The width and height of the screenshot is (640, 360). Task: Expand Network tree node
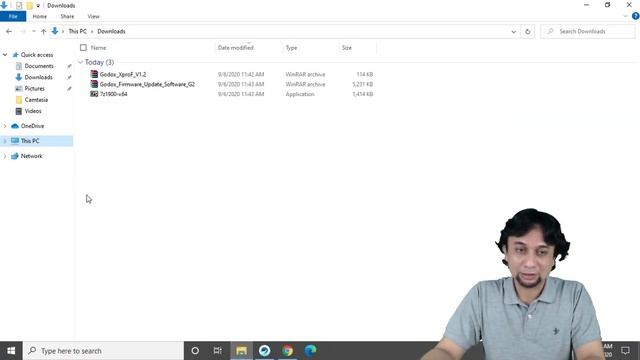(5, 156)
